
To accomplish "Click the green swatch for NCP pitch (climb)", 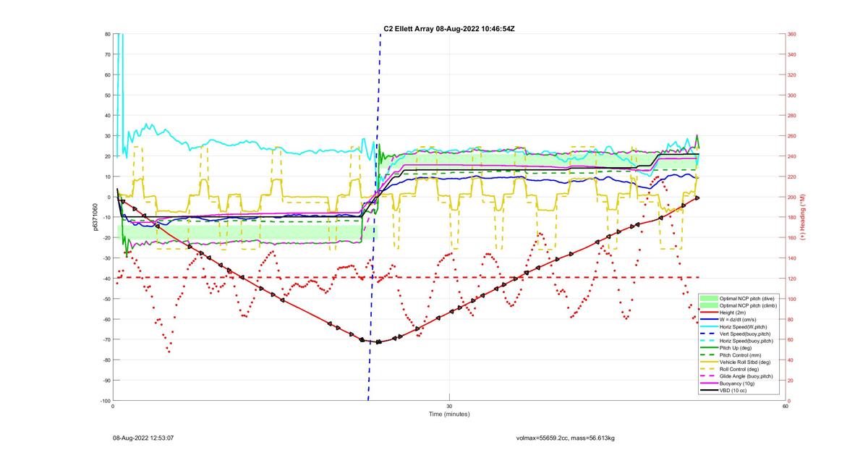I will (709, 306).
